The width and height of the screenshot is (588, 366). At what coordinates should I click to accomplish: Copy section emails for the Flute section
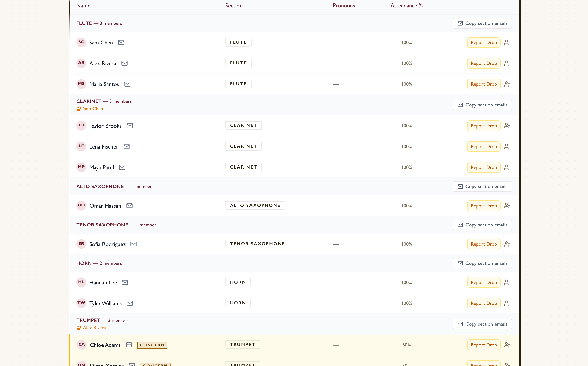482,23
